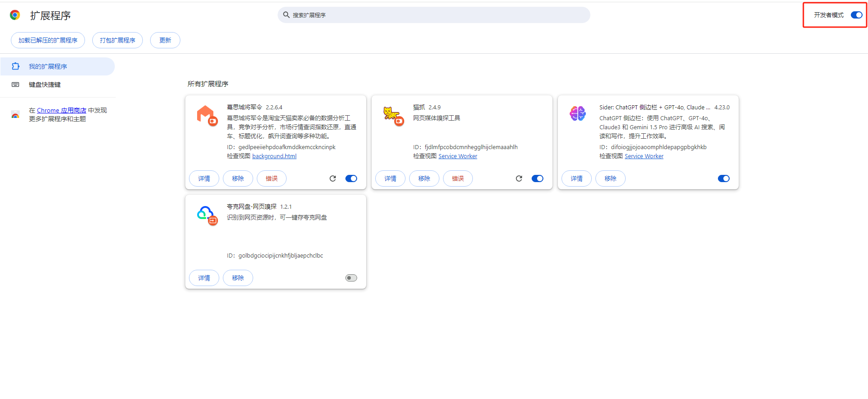Click the 识别到网页资源时 description text
868x399 pixels.
[277, 217]
